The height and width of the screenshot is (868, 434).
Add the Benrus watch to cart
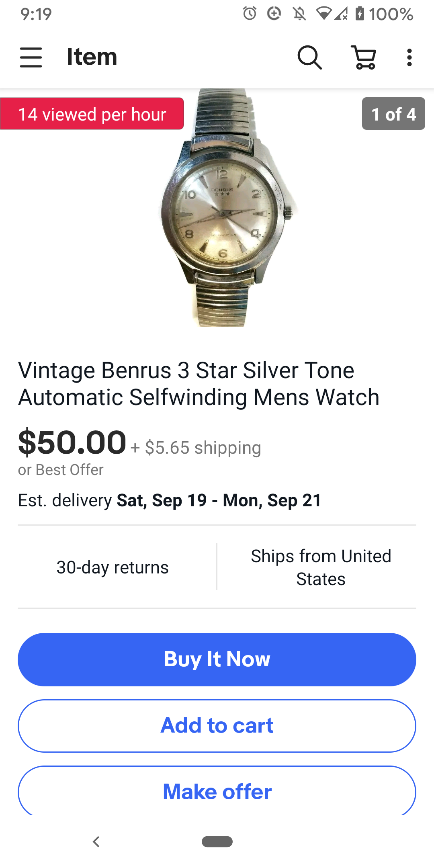tap(217, 726)
